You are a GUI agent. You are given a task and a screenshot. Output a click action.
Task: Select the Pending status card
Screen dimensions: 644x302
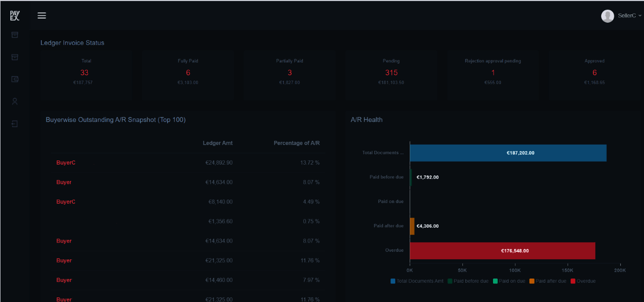tap(391, 72)
